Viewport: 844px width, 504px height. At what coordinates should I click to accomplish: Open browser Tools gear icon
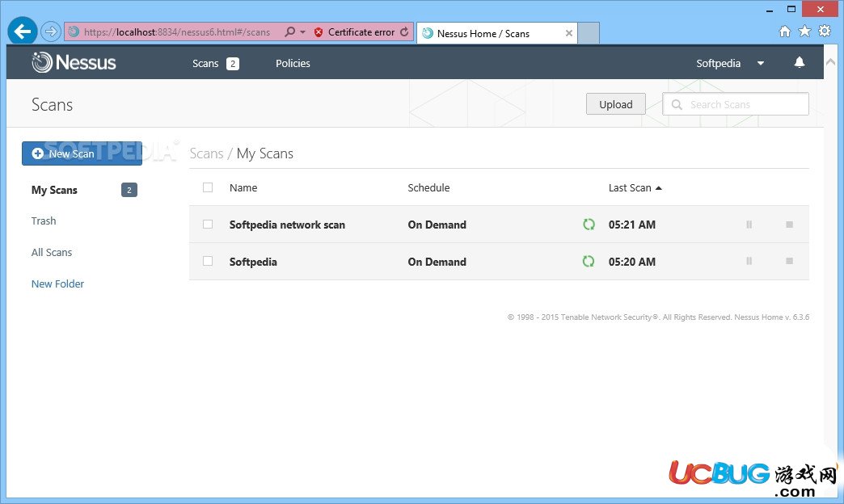coord(825,31)
